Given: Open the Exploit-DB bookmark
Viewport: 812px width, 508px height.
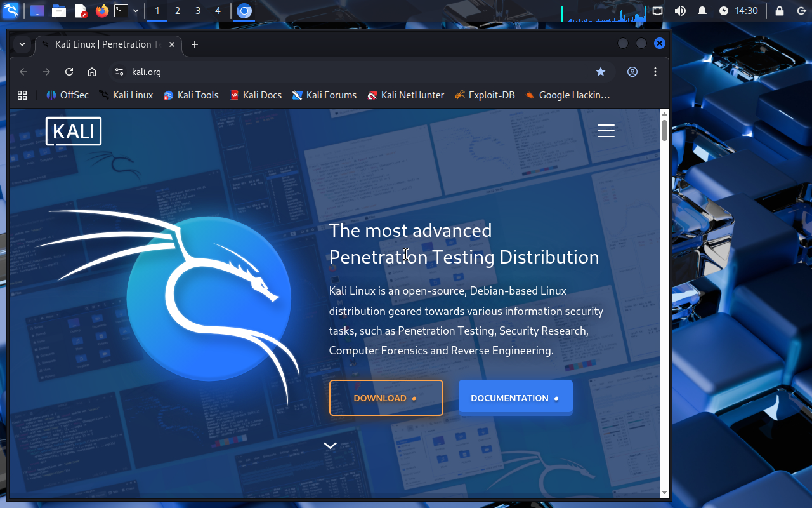Looking at the screenshot, I should click(485, 95).
